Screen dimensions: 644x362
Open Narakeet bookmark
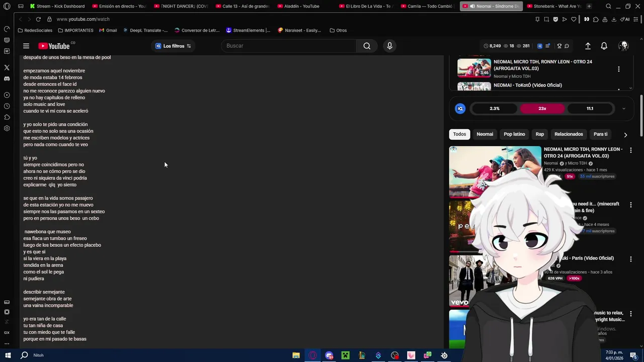pos(299,30)
